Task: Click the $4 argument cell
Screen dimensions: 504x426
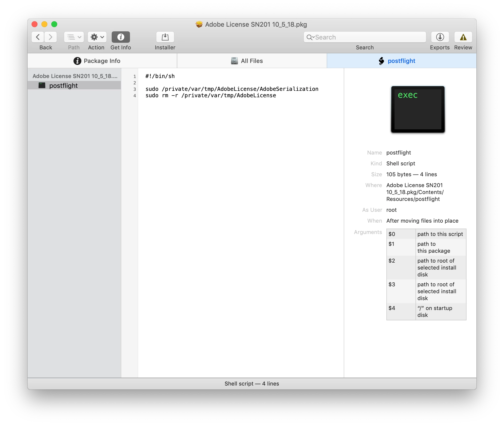Action: 401,311
